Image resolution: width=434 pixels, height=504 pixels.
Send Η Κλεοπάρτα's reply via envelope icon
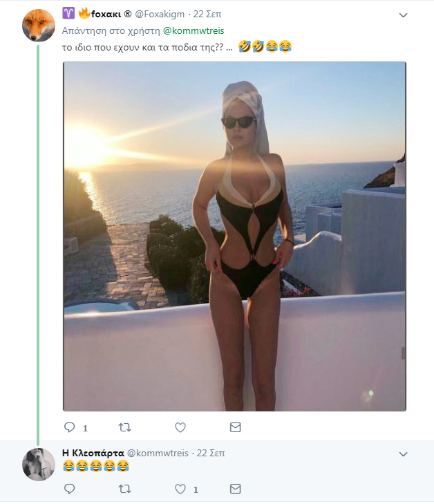(236, 489)
